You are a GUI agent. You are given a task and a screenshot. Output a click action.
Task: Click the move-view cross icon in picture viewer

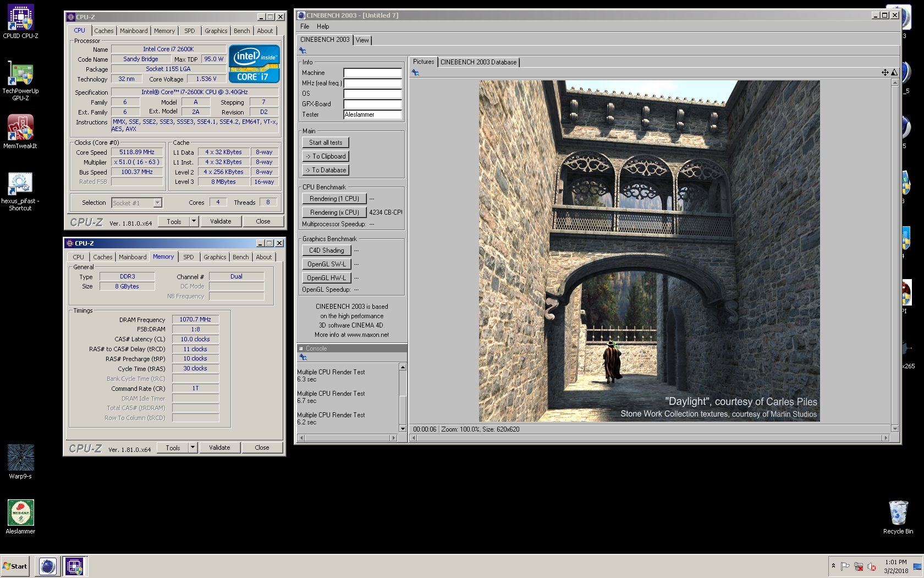(885, 73)
